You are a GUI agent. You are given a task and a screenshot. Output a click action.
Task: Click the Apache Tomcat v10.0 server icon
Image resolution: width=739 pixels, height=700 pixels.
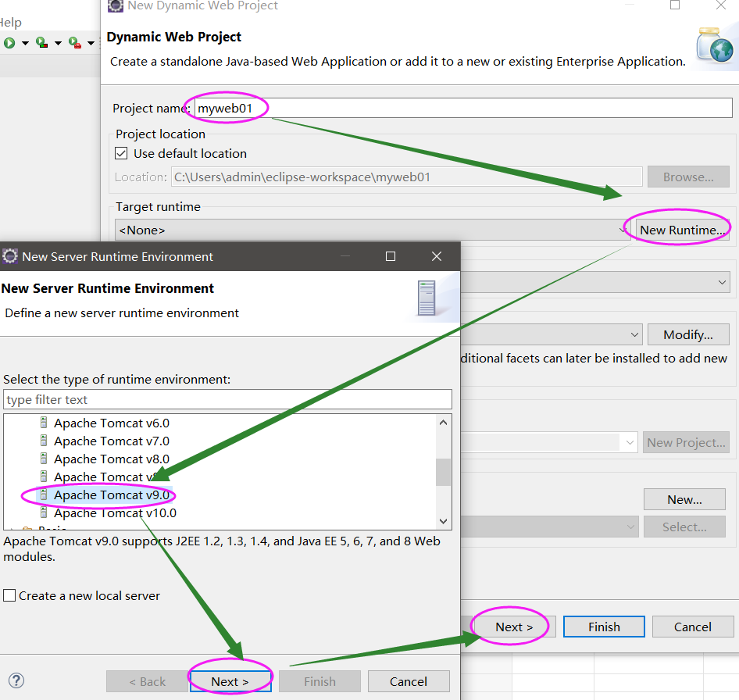[x=44, y=512]
